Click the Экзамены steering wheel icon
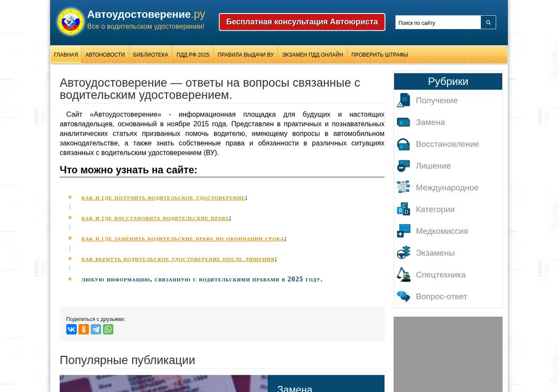Screen dimensions: 558x392 pyautogui.click(x=404, y=253)
